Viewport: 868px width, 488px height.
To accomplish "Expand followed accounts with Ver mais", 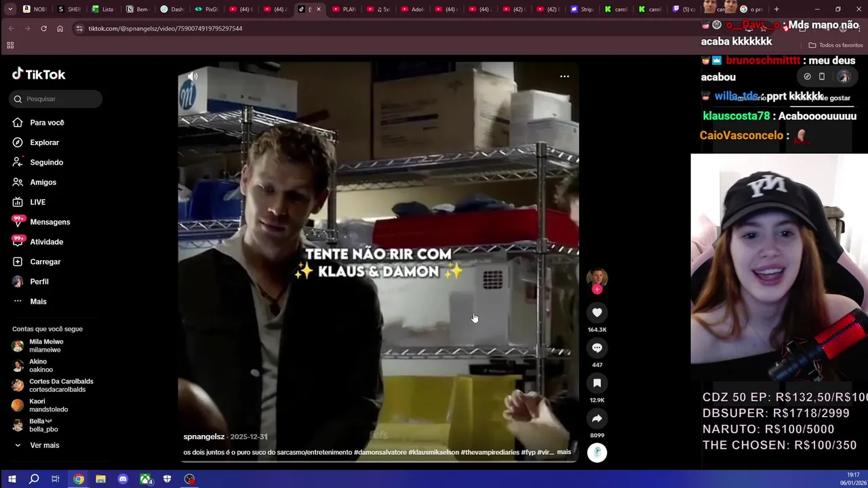I will [x=37, y=445].
